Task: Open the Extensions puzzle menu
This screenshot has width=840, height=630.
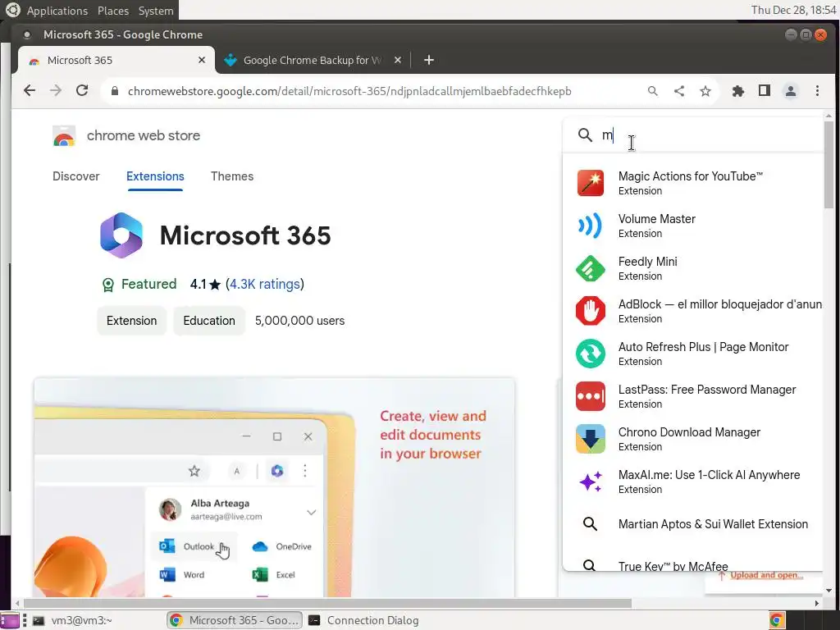Action: 738,91
